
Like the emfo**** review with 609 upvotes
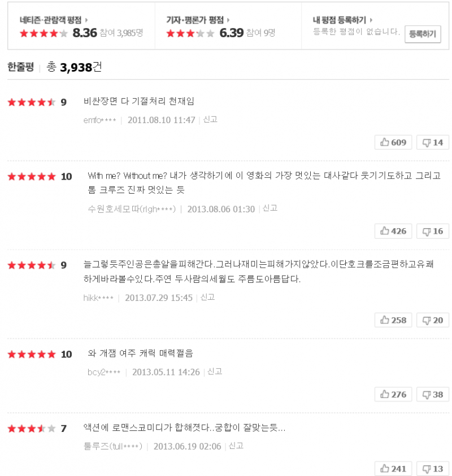[393, 142]
